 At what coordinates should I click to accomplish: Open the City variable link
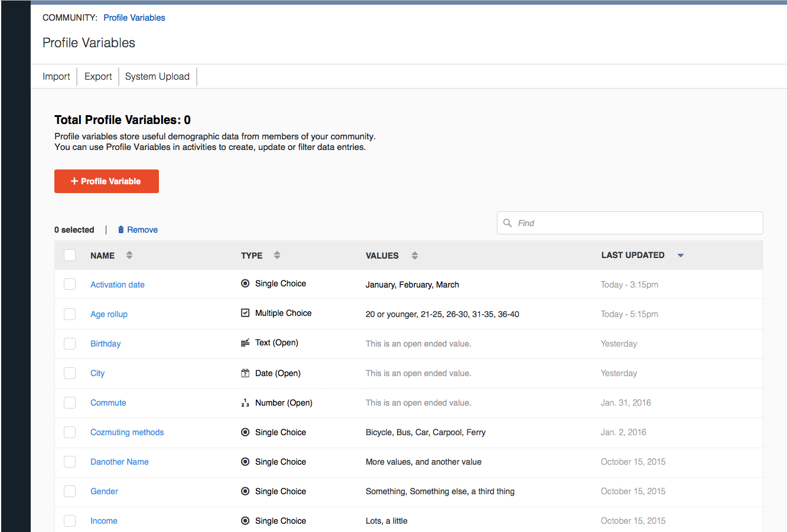coord(97,373)
